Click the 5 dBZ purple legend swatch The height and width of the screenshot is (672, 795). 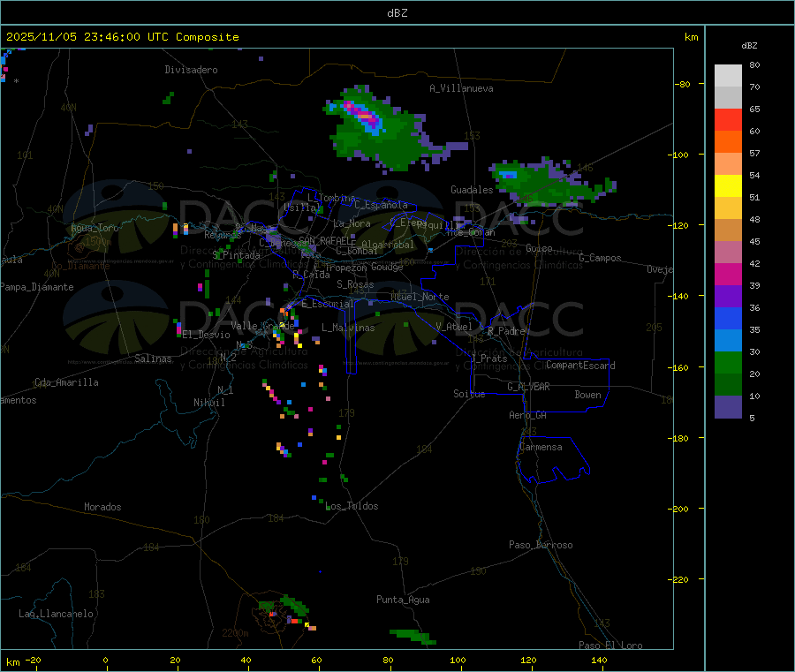[x=728, y=407]
